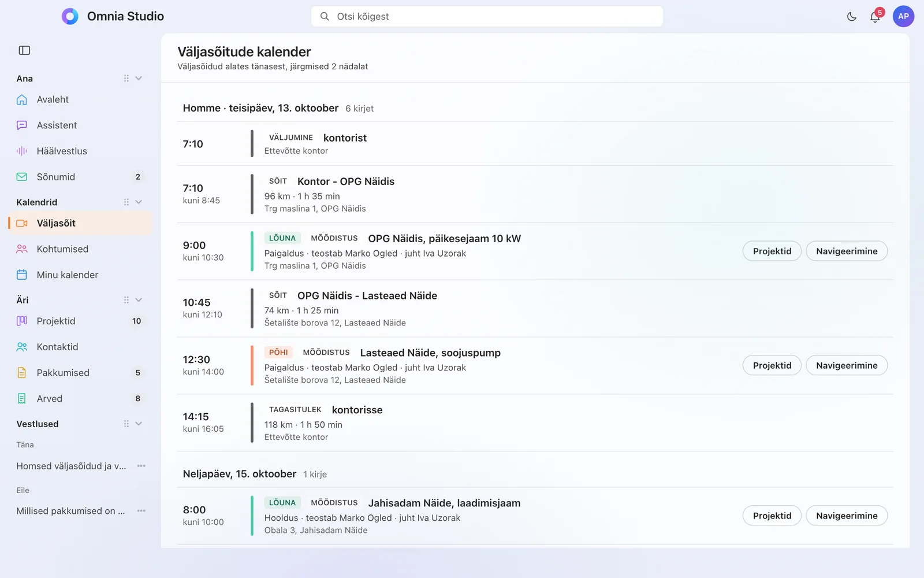The height and width of the screenshot is (578, 924).
Task: Open the Assistent chat icon
Action: (22, 125)
